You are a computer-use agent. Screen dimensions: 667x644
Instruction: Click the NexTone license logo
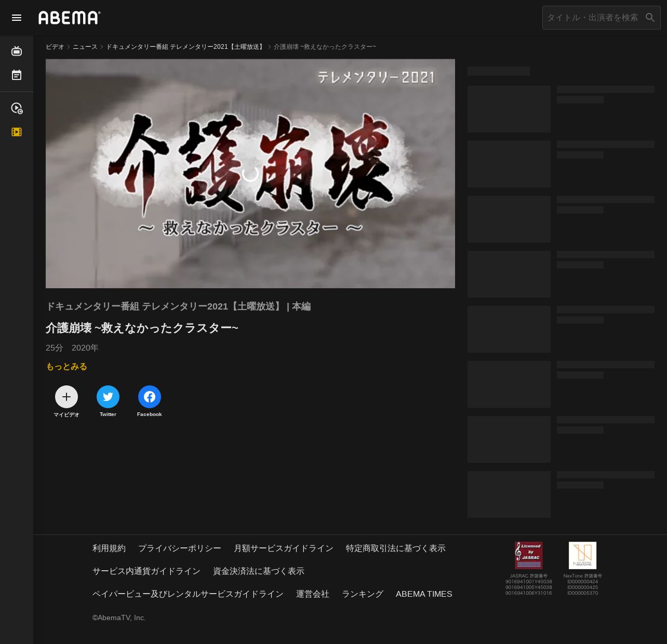click(582, 555)
